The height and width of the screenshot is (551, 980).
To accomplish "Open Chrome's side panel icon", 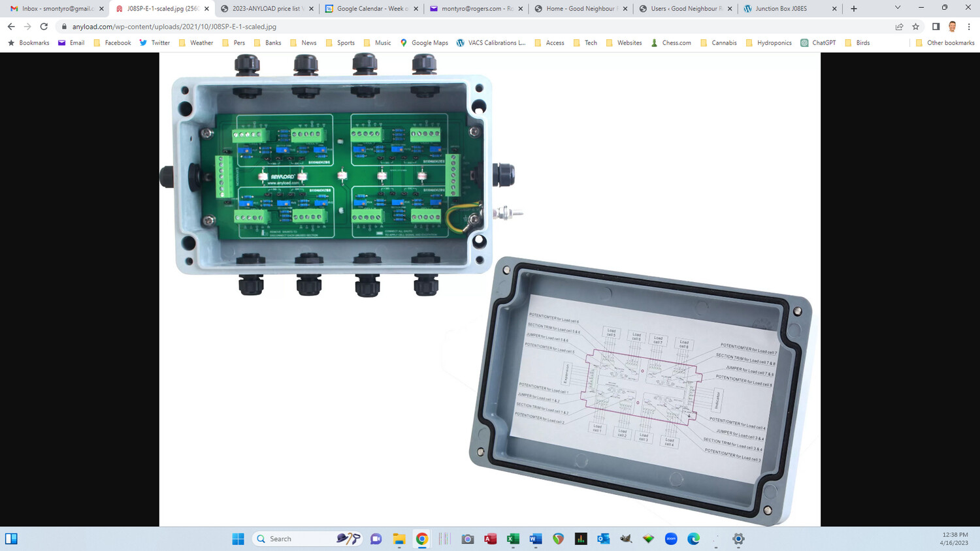I will coord(935,27).
